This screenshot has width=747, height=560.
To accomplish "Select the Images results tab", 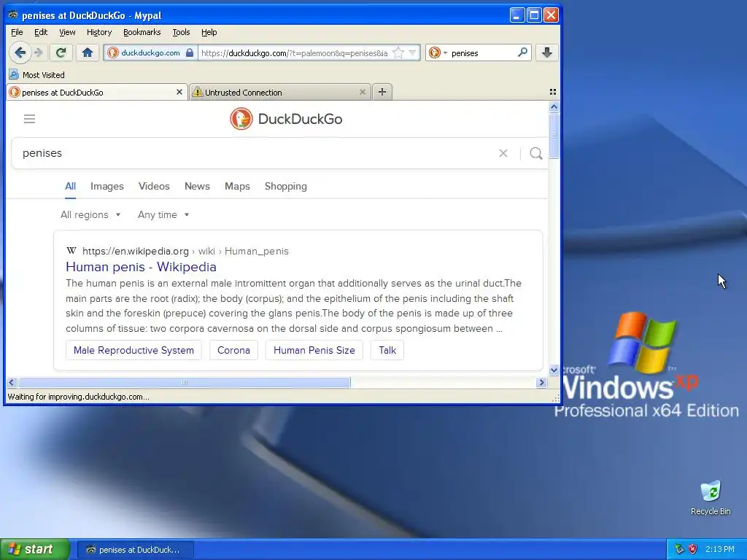I will 107,186.
